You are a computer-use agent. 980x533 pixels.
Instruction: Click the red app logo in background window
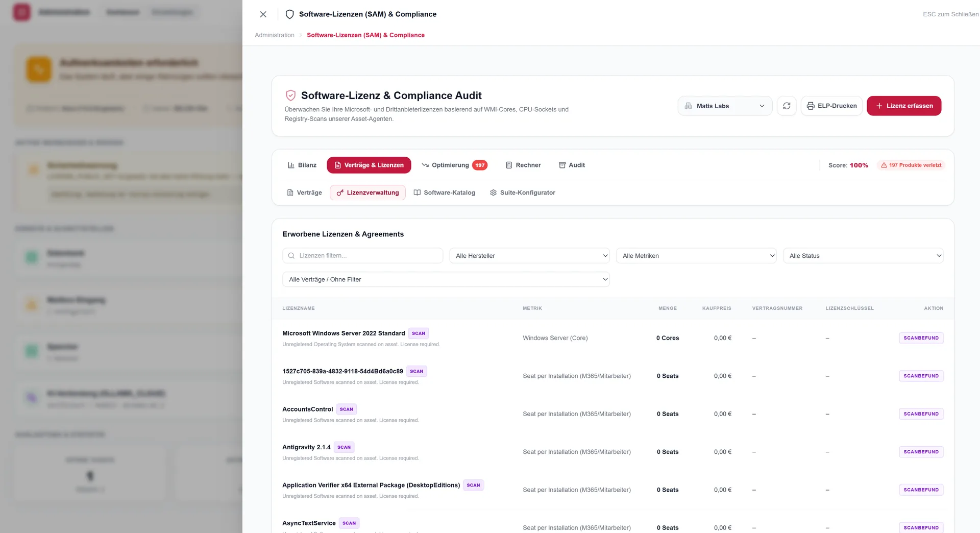22,12
